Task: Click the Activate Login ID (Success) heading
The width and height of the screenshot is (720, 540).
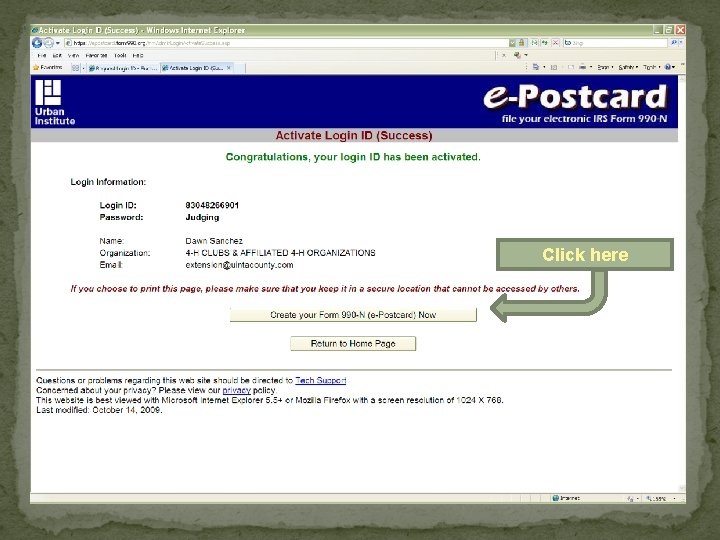Action: coord(354,135)
